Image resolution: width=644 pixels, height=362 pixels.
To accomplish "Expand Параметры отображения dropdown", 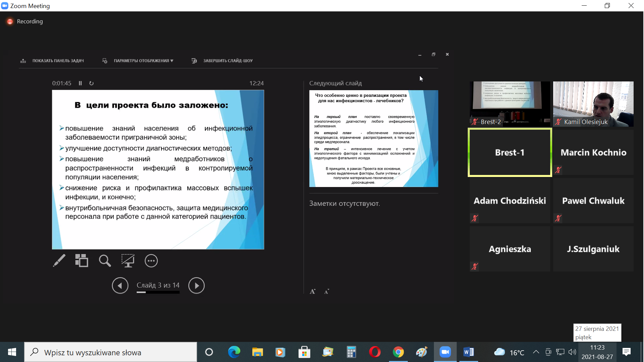I will pyautogui.click(x=143, y=61).
